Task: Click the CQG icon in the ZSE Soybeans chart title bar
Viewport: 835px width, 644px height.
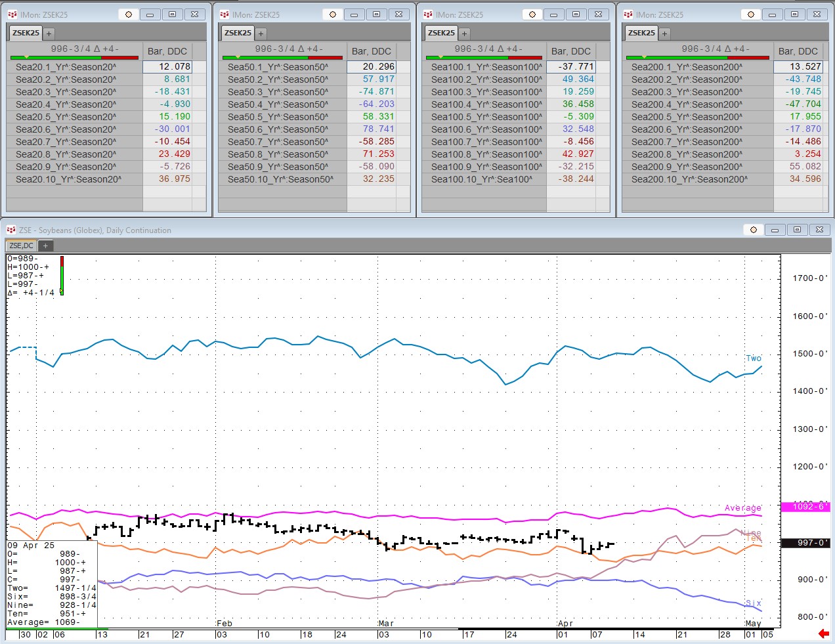Action: point(11,230)
